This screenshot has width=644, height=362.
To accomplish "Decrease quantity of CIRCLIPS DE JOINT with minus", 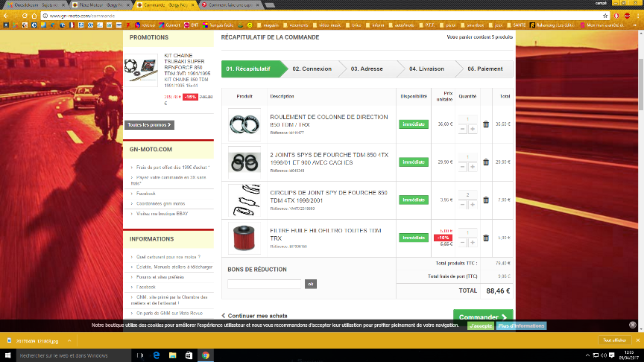I will (462, 205).
